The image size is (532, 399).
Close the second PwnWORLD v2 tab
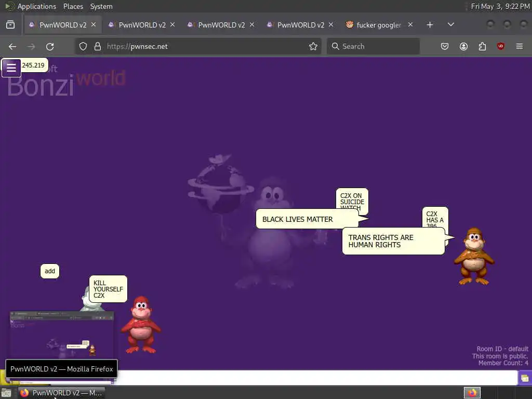(172, 25)
